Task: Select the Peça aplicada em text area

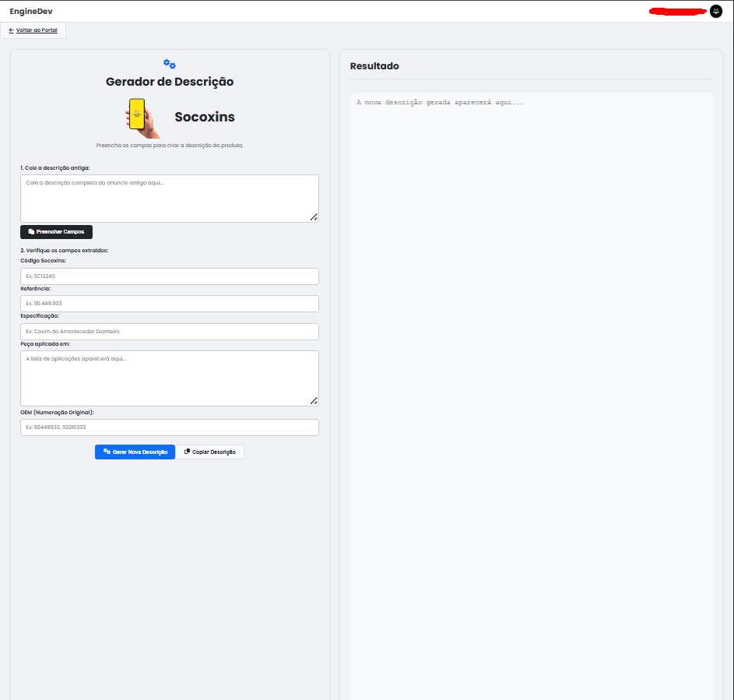Action: (169, 378)
